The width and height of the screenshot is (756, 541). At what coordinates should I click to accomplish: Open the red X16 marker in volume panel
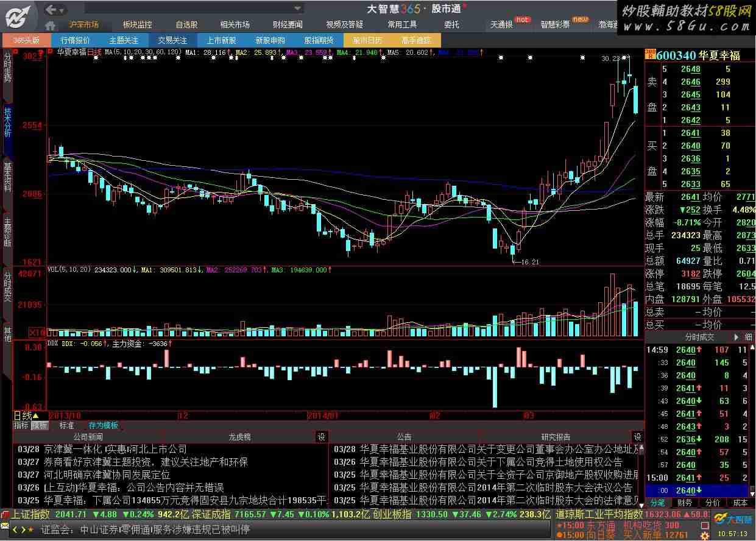(38, 333)
